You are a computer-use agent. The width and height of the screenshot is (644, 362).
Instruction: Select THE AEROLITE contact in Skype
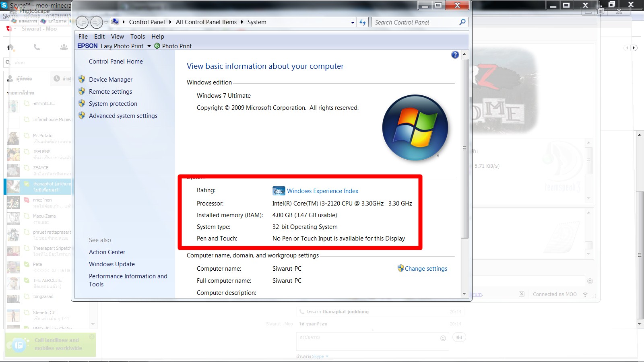(39, 283)
